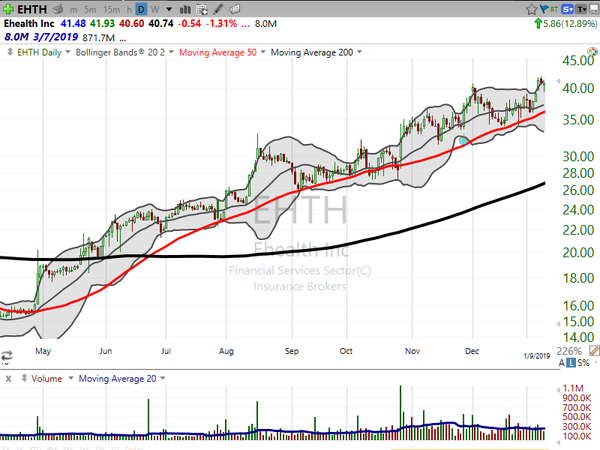
Task: Click the Moving Average 200 label
Action: coord(312,52)
